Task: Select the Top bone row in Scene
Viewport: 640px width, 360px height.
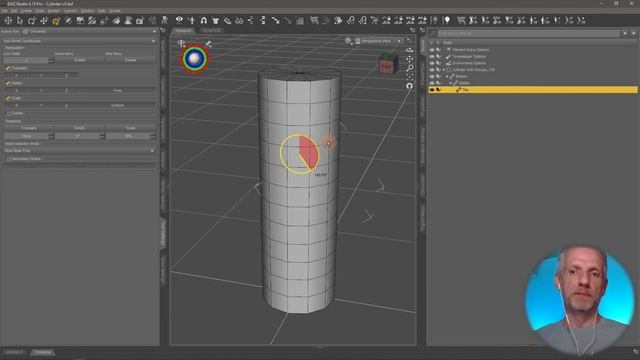Action: (x=533, y=89)
